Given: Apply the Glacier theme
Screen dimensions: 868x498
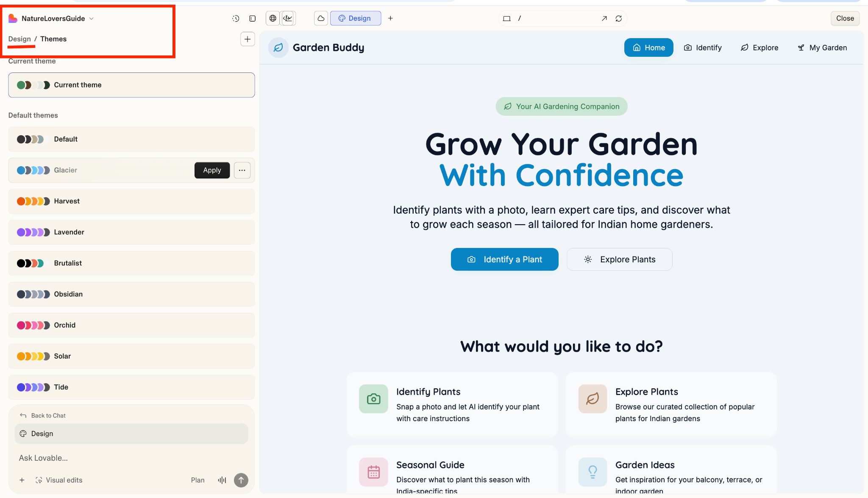Looking at the screenshot, I should click(x=212, y=170).
